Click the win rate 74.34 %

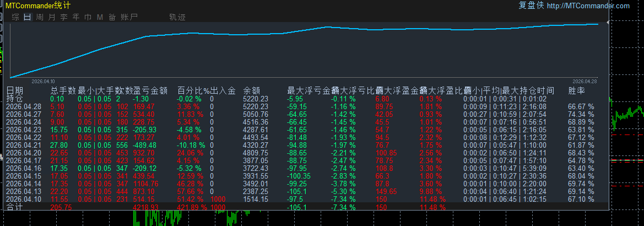pyautogui.click(x=581, y=114)
